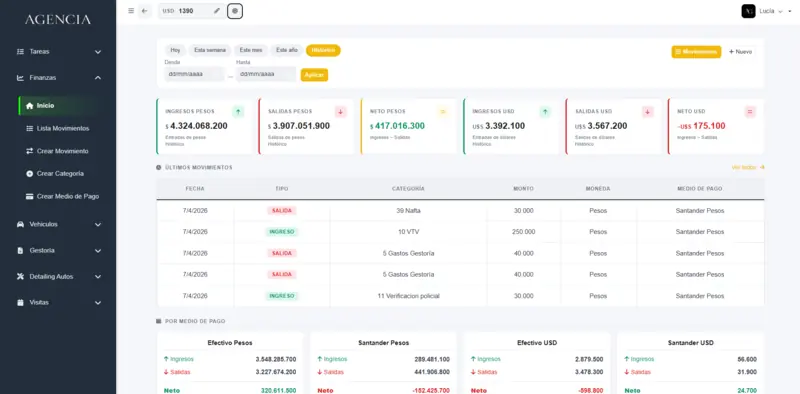This screenshot has height=394, width=800.
Task: Click the Lista Movimientos list icon
Action: tap(30, 129)
